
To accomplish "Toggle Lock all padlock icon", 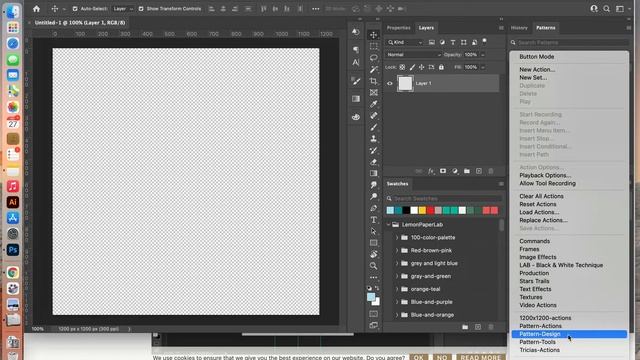I will pyautogui.click(x=441, y=67).
